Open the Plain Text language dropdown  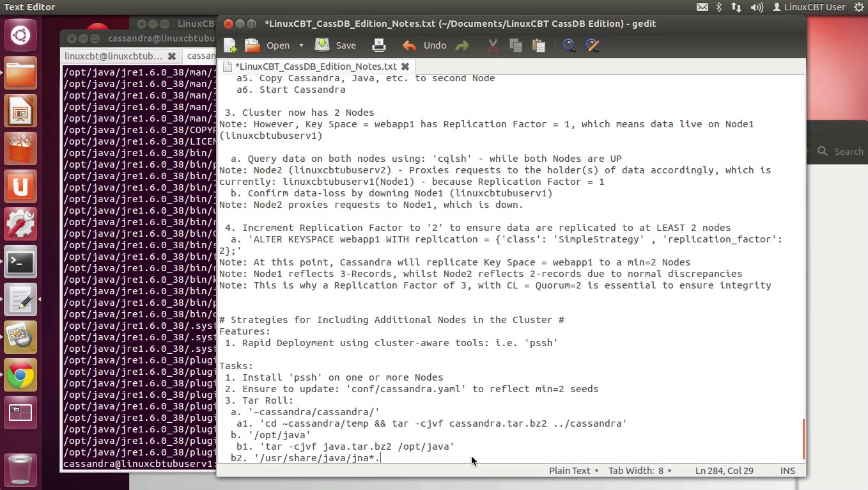click(x=573, y=471)
